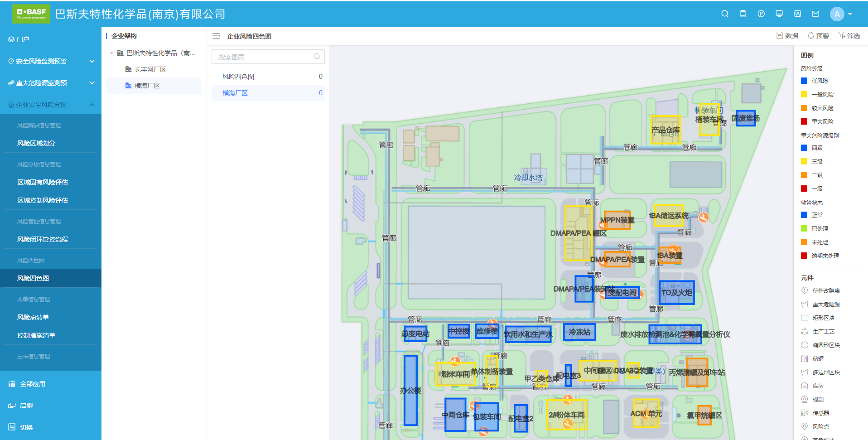This screenshot has width=868, height=440.
Task: Toggle the layer list collapse icon
Action: coord(216,36)
